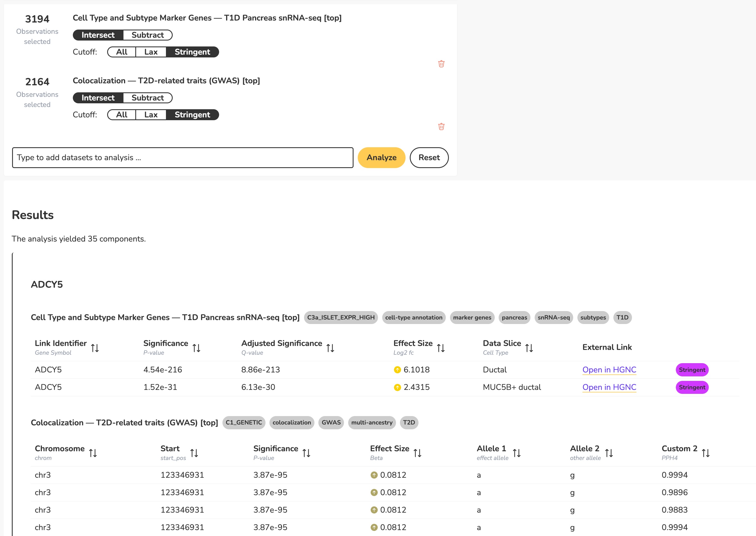This screenshot has height=536, width=756.
Task: Click the PPH4 value 0.9896
Action: [674, 492]
